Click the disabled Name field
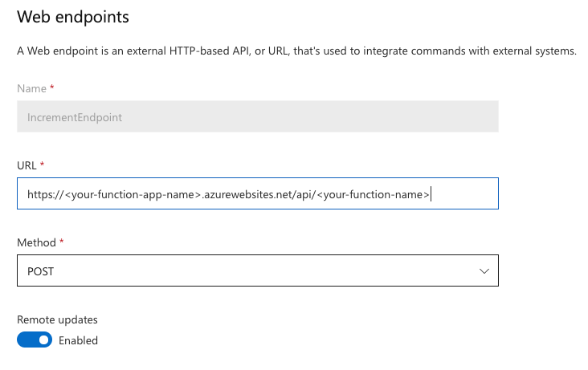 [x=257, y=116]
